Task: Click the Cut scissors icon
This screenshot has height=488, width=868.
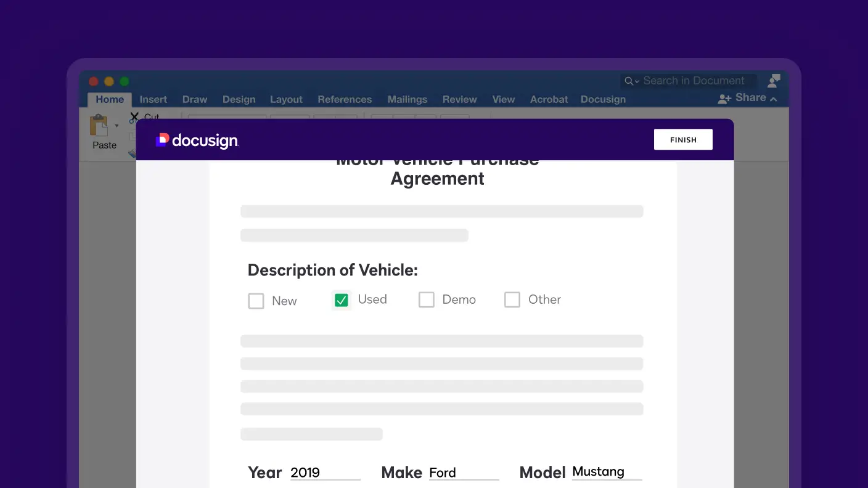Action: 134,116
